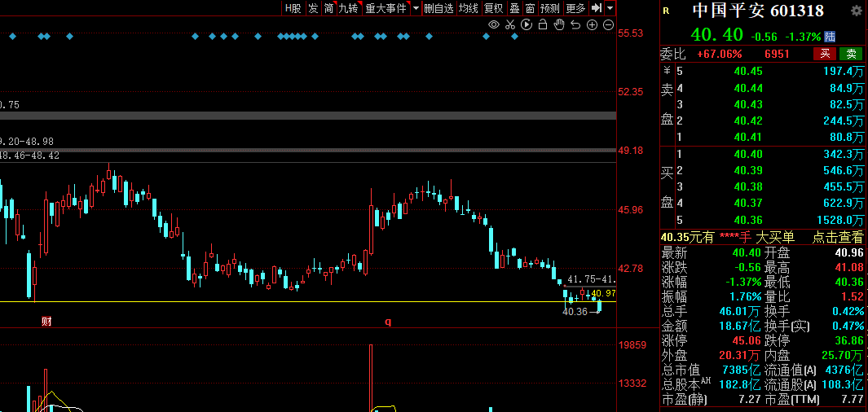Toggle the 九转 indicator
The width and height of the screenshot is (868, 412).
[349, 8]
